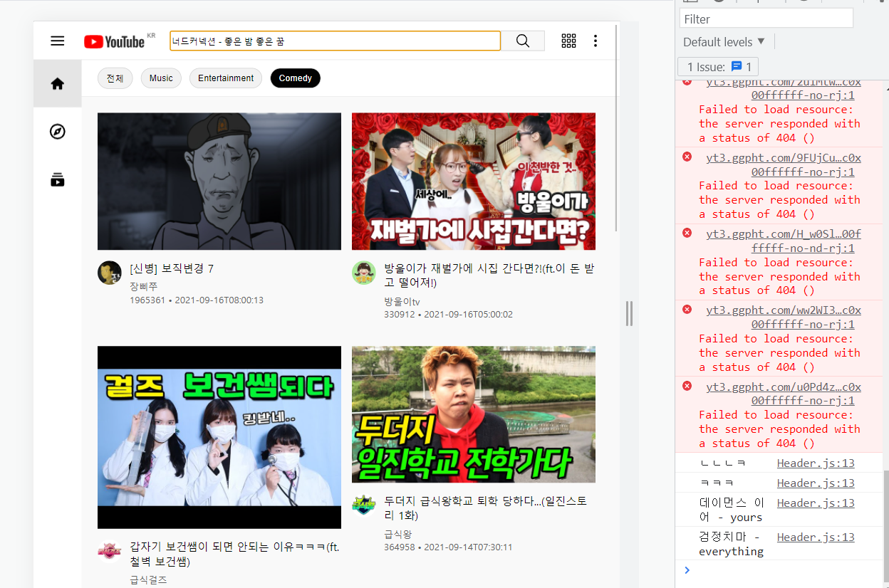
Task: Click the 급식왕 channel name text
Action: (397, 534)
